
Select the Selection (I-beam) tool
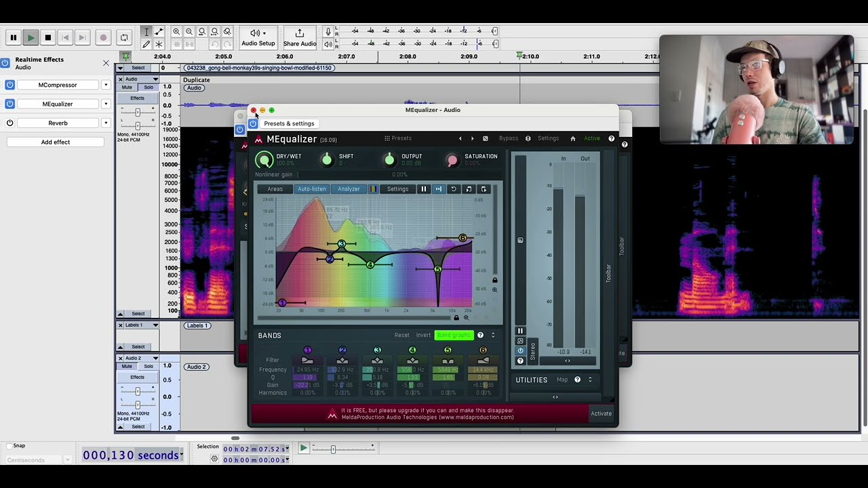click(x=146, y=32)
